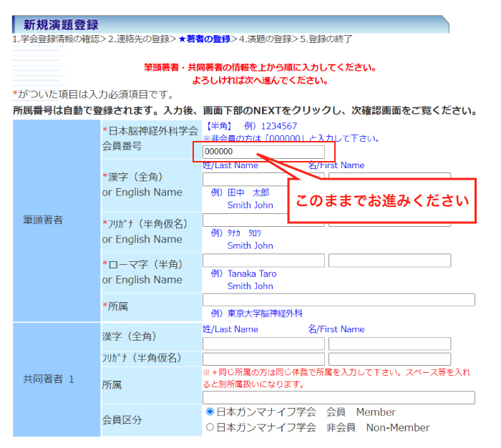Click first author 漢字（全角） label
501x448 pixels.
tap(132, 177)
